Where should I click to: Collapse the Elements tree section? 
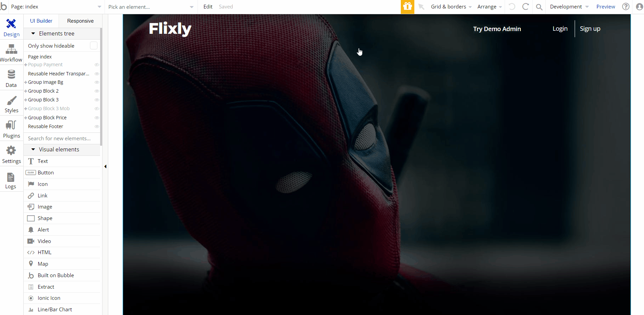33,33
